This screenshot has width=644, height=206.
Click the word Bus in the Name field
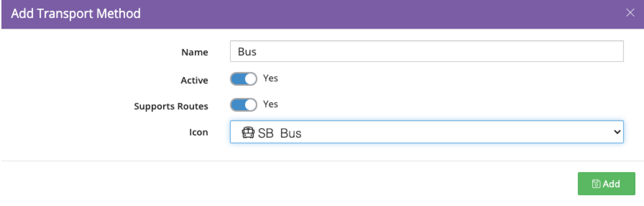coord(247,51)
